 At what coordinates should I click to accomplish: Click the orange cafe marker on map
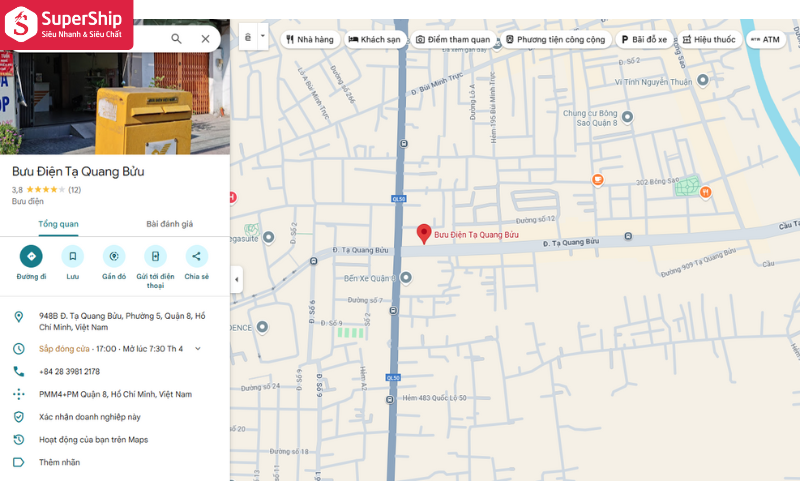pos(597,180)
